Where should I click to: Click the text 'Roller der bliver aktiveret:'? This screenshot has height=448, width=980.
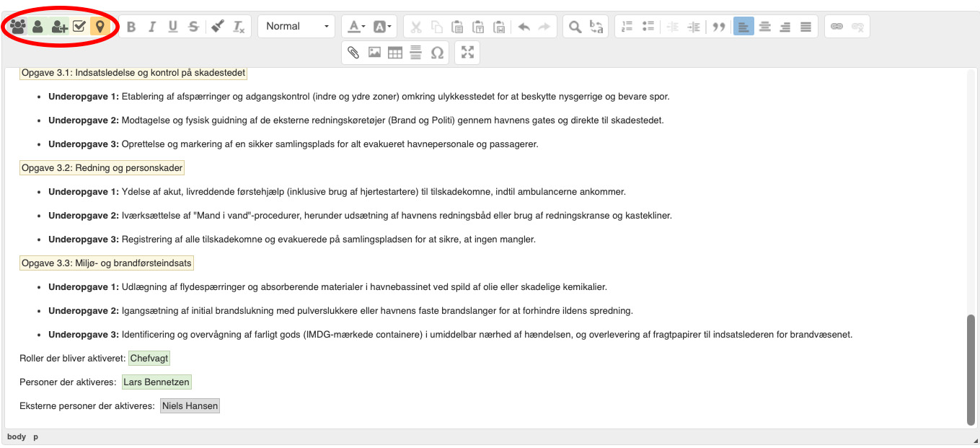[73, 359]
